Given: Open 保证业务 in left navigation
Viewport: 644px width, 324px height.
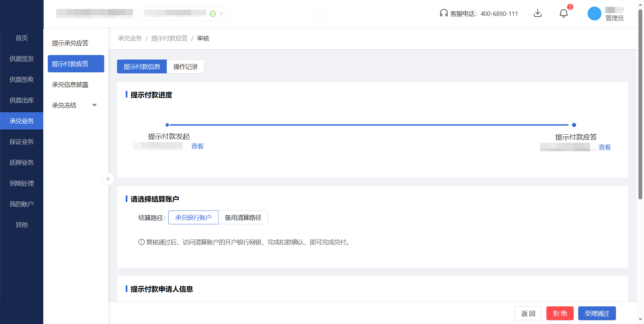Looking at the screenshot, I should 21,142.
